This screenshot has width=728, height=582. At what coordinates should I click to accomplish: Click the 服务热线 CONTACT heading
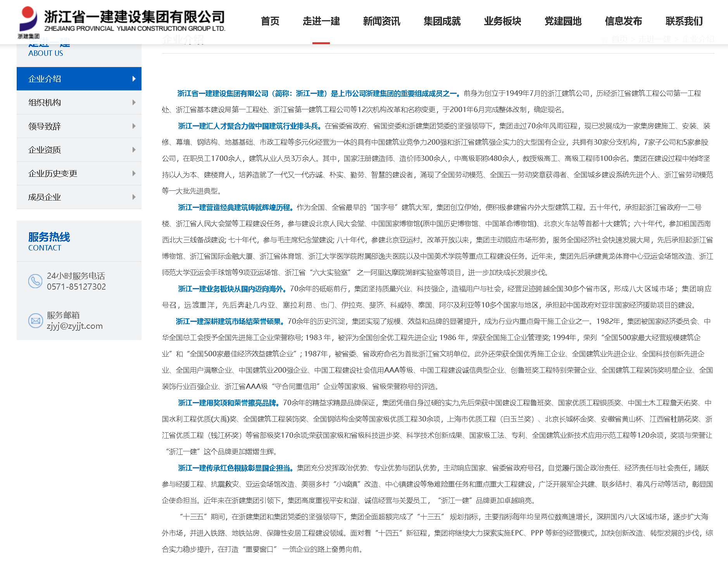click(49, 242)
